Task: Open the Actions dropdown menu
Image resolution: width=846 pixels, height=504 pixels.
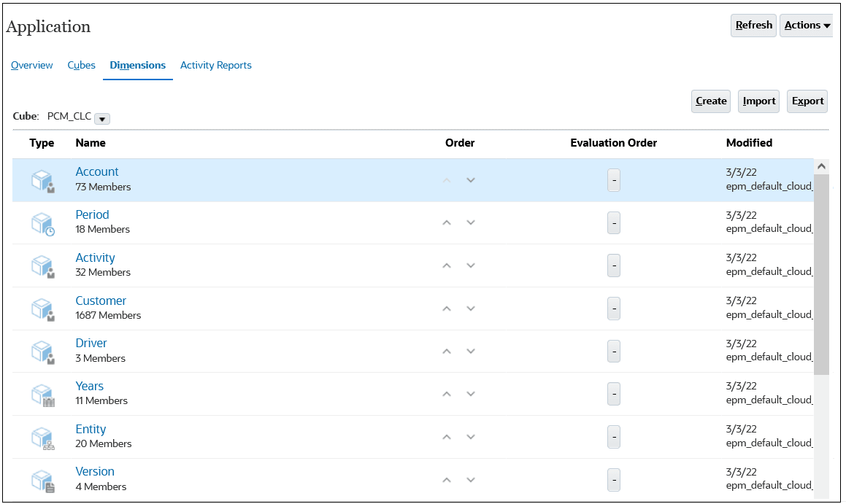Action: pos(806,25)
